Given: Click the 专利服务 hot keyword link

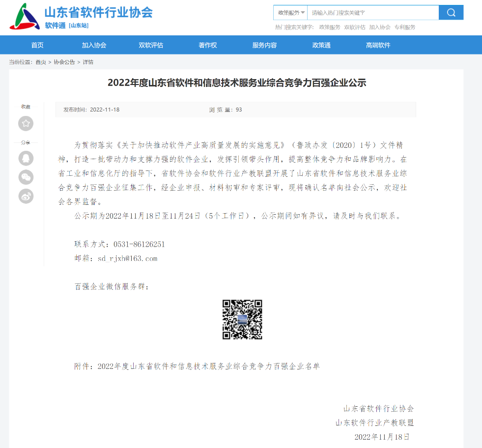Looking at the screenshot, I should pos(404,28).
